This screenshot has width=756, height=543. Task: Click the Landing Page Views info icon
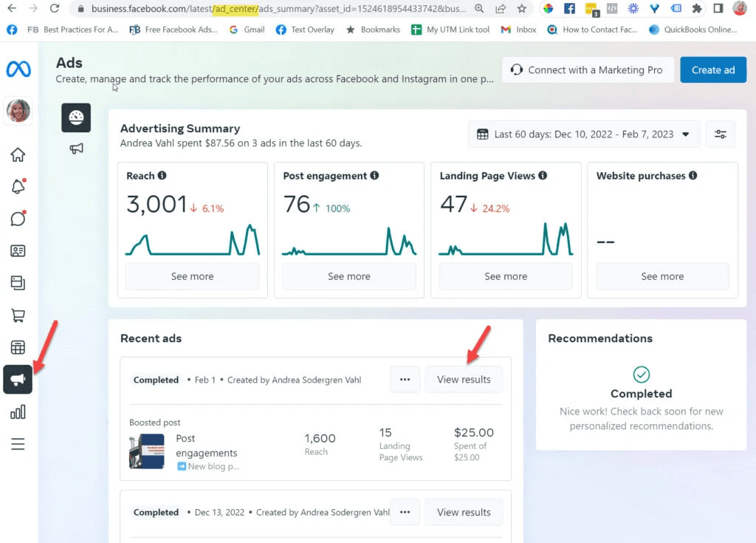(543, 175)
